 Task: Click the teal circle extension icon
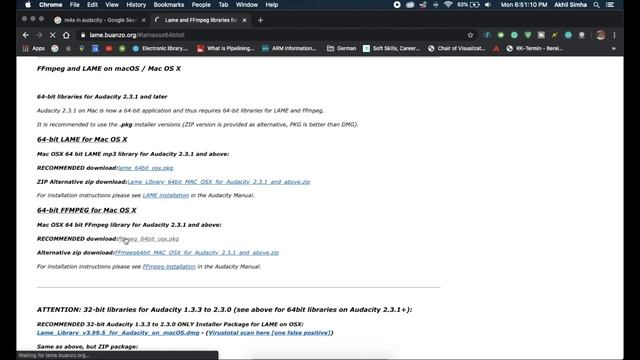(568, 36)
